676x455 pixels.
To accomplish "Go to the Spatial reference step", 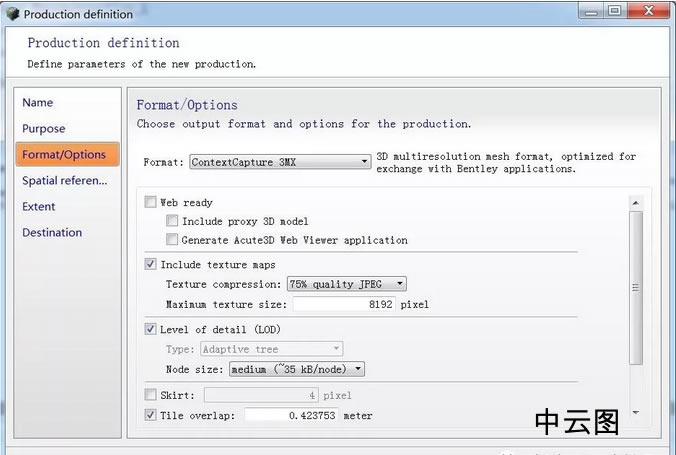I will tap(65, 180).
